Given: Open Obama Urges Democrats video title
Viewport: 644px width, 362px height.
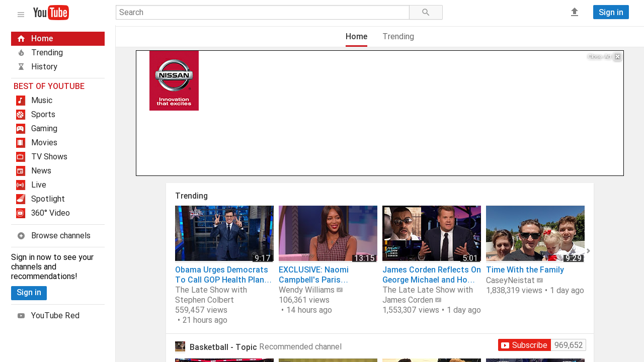Looking at the screenshot, I should (x=224, y=275).
